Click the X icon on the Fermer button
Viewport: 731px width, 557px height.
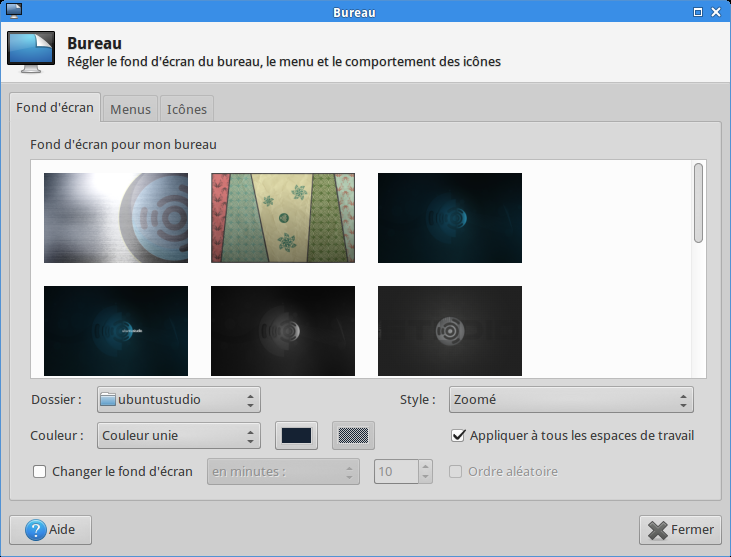click(x=657, y=530)
